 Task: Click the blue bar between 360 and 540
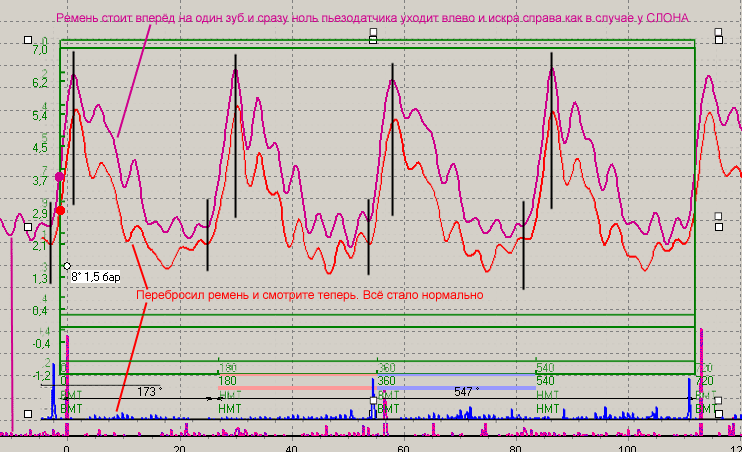(456, 388)
